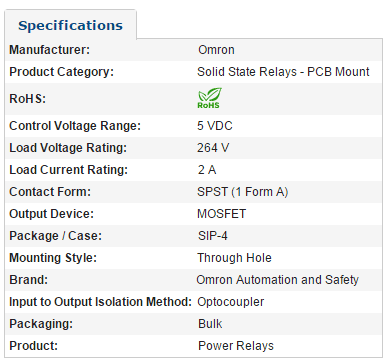Click the SPST (1 Form A) value
Screen dimensions: 388x362
coord(243,192)
